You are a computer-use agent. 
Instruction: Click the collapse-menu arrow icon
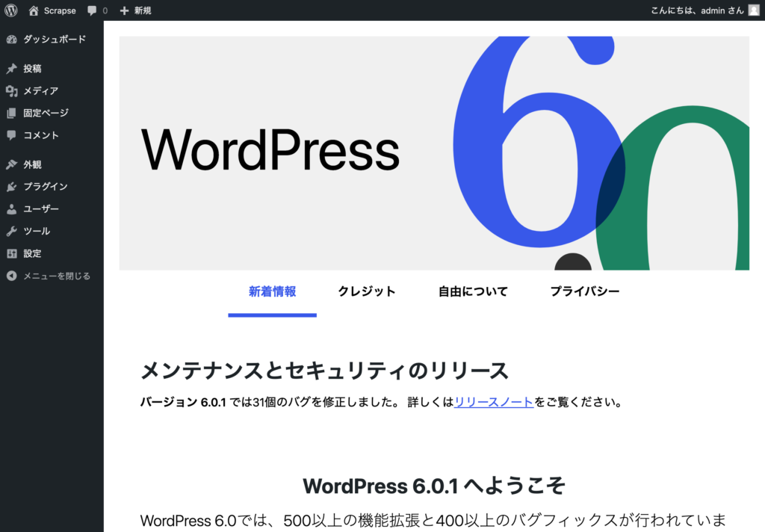pyautogui.click(x=12, y=276)
